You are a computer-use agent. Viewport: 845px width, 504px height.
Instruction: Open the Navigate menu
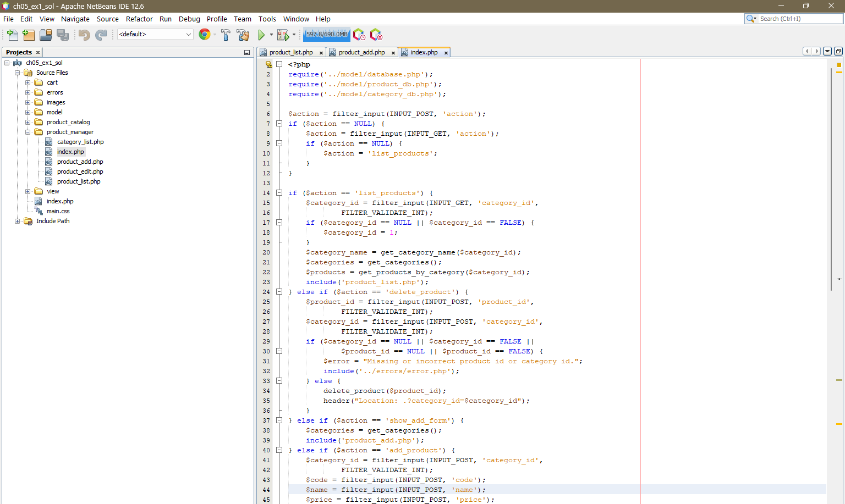point(75,19)
